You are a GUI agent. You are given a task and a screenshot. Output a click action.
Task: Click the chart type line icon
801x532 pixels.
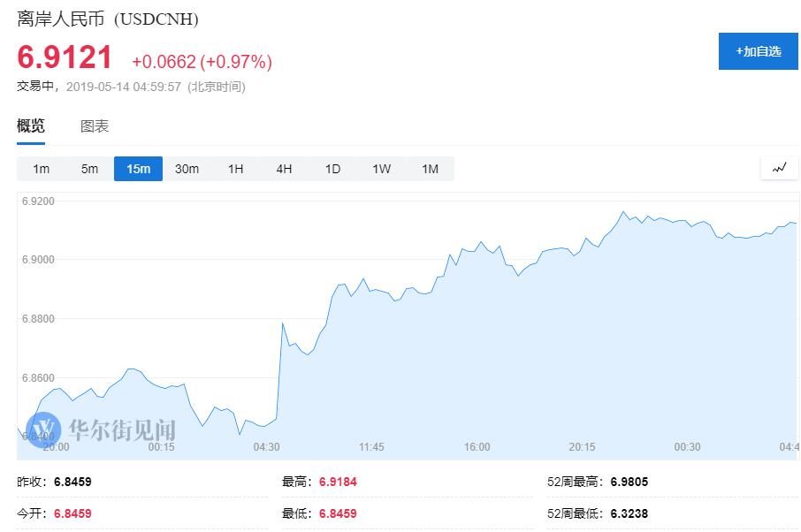779,168
